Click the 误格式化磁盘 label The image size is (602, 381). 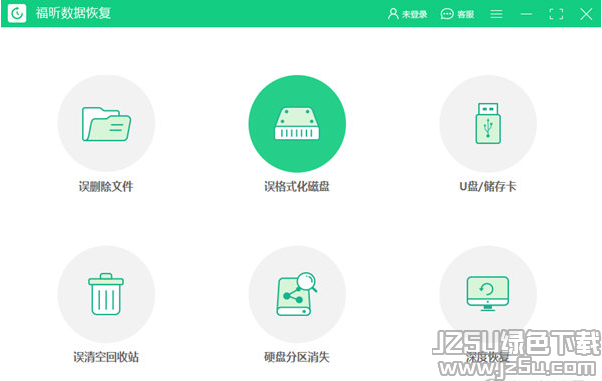[297, 187]
